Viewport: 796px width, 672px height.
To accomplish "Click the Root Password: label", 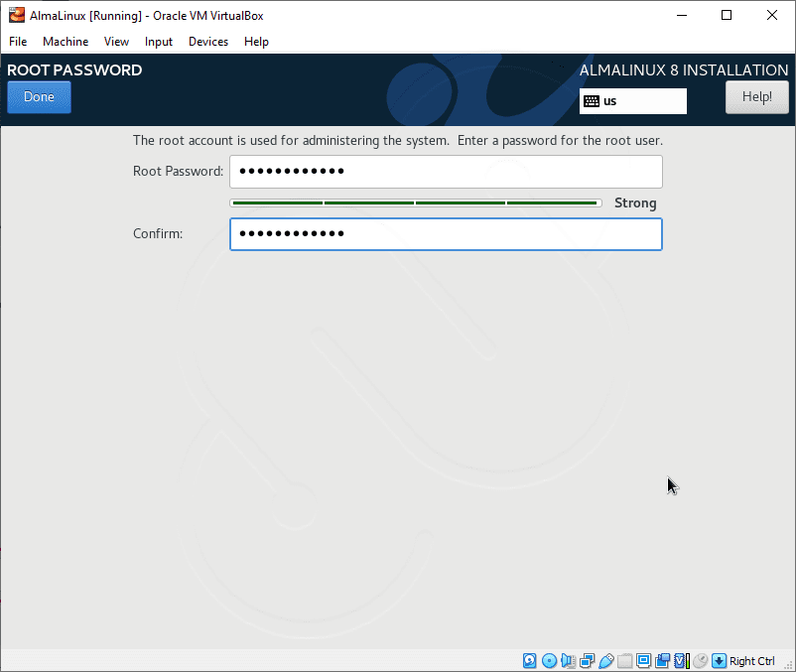I will click(179, 171).
